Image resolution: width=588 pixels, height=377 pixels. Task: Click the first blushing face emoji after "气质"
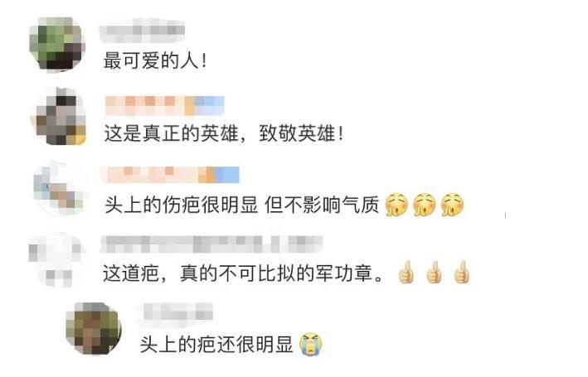[x=396, y=205]
